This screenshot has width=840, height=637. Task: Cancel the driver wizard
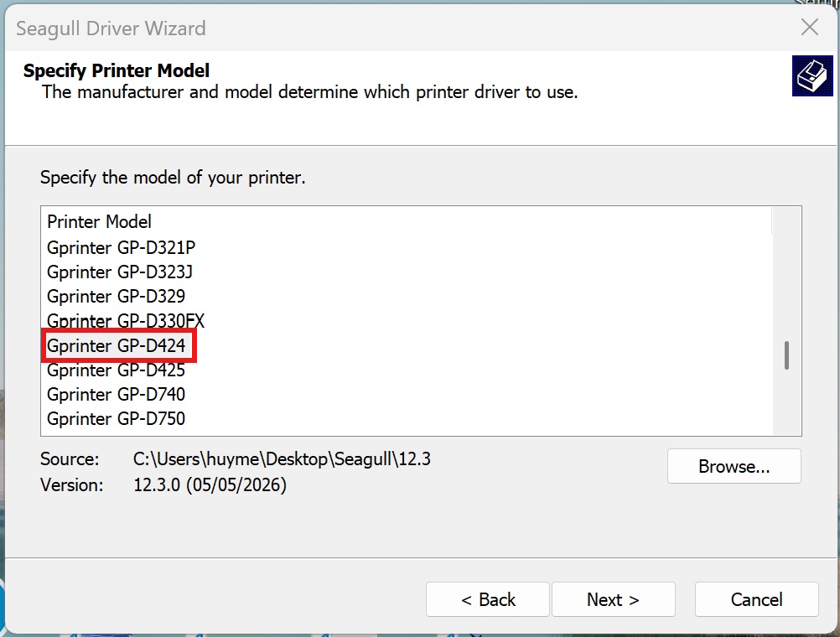(756, 599)
